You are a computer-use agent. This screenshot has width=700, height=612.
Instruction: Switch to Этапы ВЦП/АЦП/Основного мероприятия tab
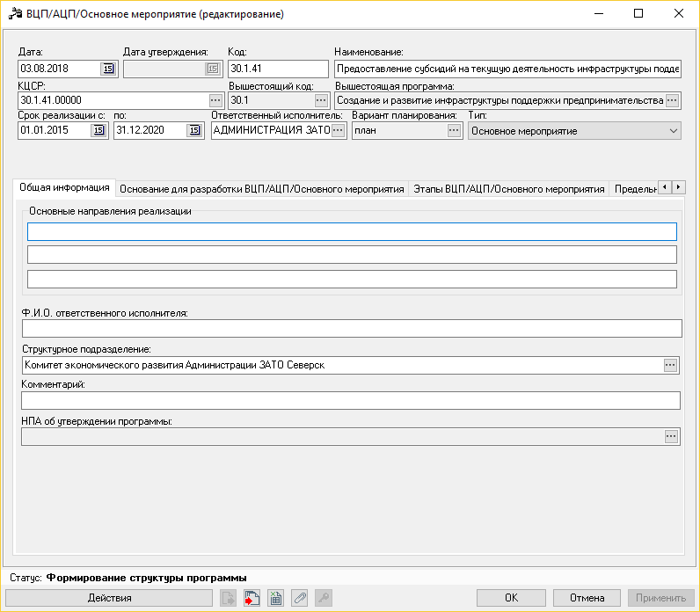click(509, 189)
